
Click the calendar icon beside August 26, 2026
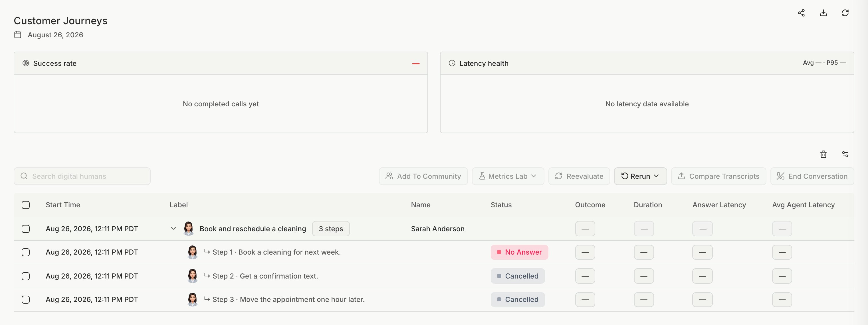pyautogui.click(x=18, y=35)
